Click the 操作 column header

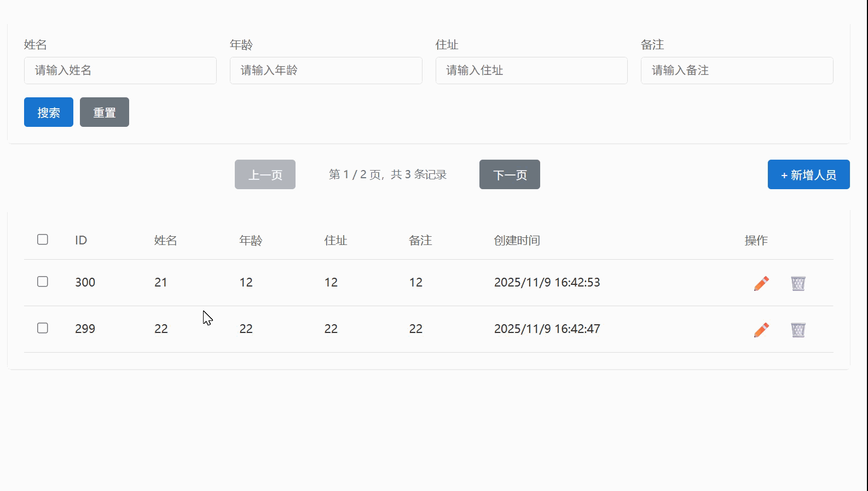pos(756,241)
